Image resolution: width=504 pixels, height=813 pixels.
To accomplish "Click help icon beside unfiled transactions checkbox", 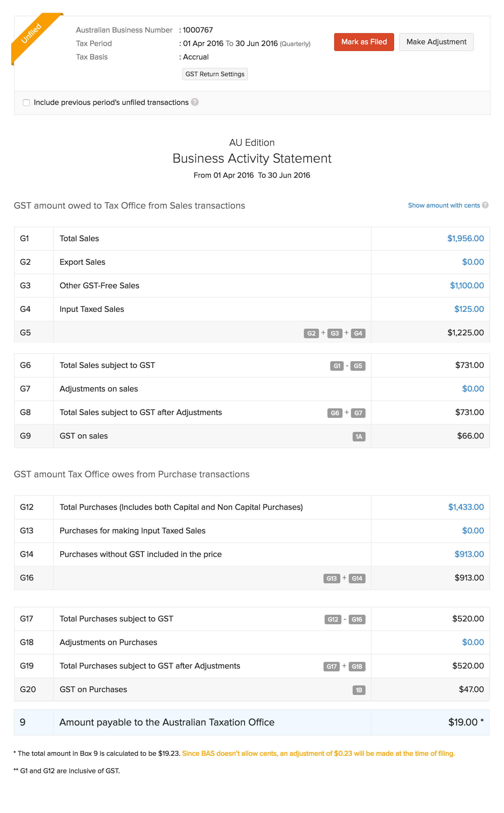I will tap(195, 102).
